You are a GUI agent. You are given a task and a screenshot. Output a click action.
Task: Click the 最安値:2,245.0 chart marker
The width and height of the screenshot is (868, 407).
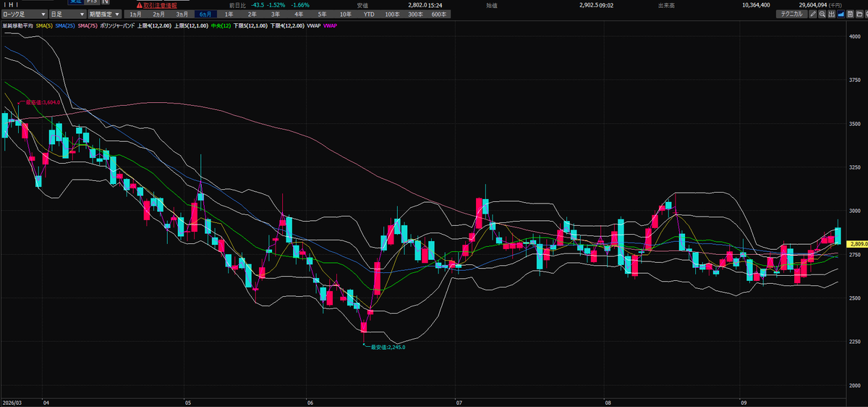click(x=388, y=347)
